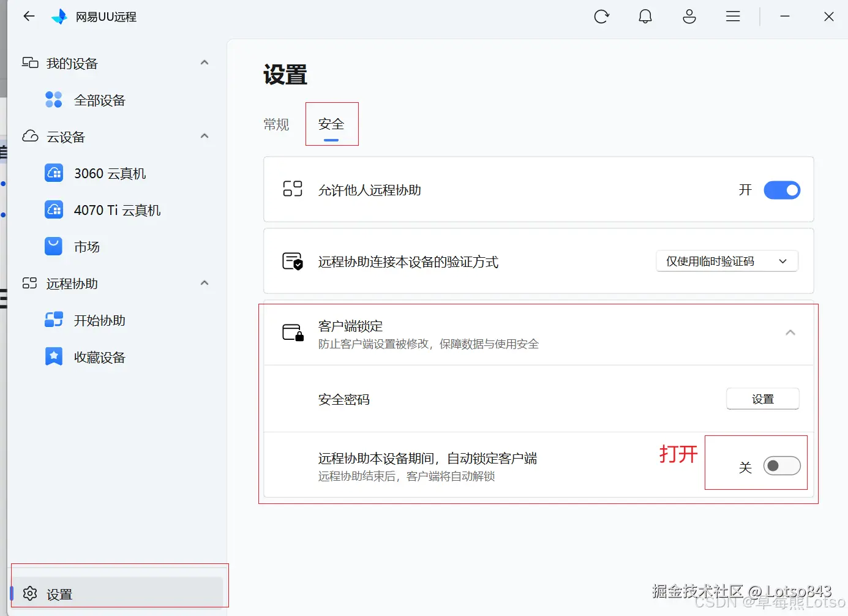
Task: Click the back arrow at top left
Action: [x=28, y=17]
